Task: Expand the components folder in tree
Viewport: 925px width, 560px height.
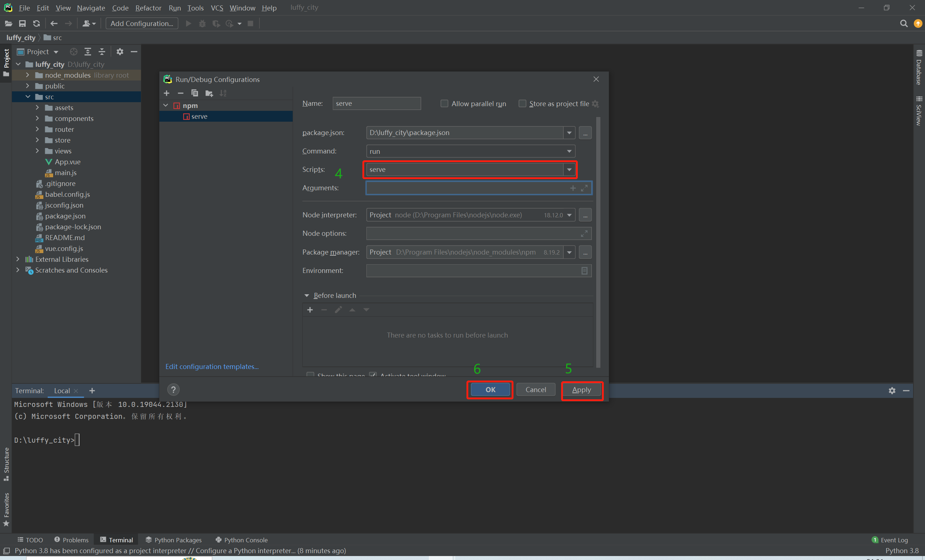Action: (x=37, y=118)
